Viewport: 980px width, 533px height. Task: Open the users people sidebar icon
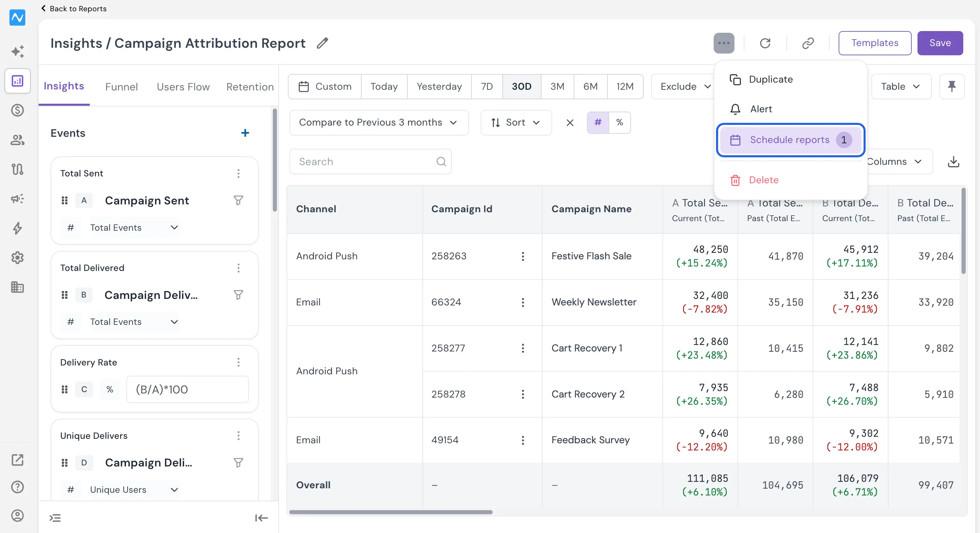(x=17, y=140)
